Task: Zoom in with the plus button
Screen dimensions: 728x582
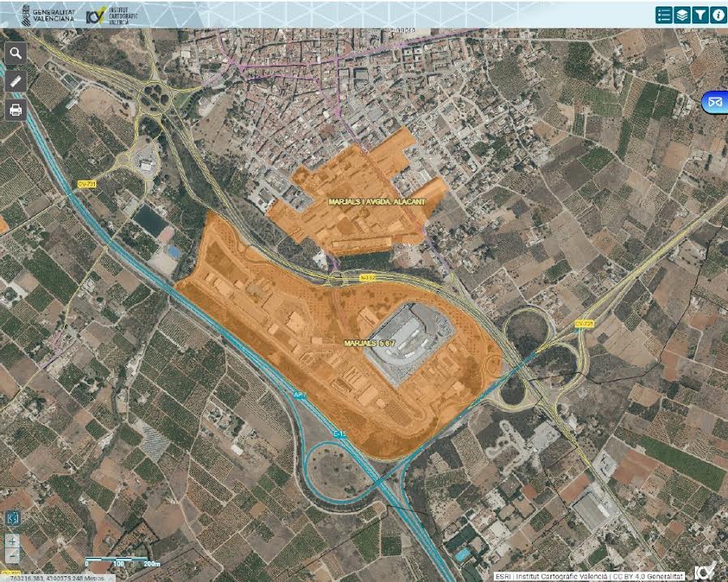Action: coord(12,541)
